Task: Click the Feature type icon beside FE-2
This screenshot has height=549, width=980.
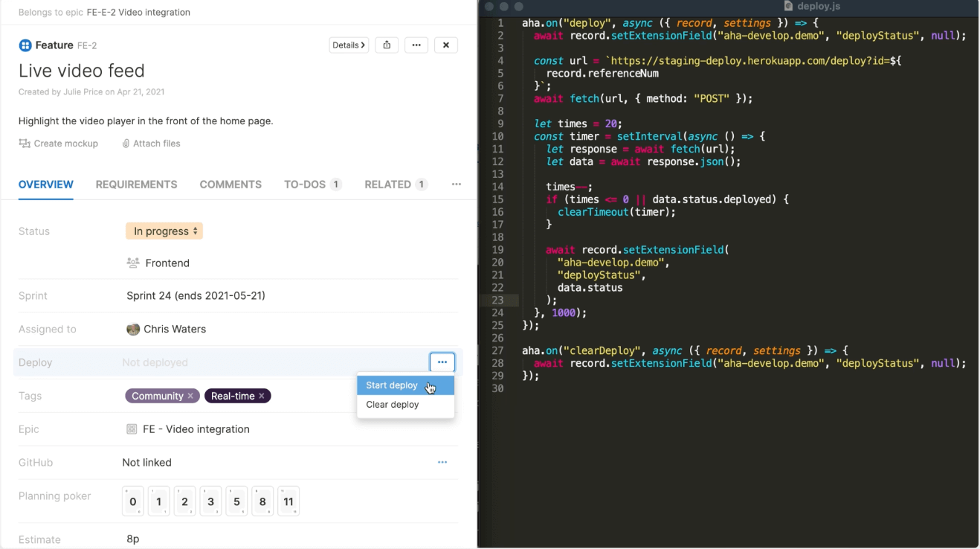Action: (25, 45)
